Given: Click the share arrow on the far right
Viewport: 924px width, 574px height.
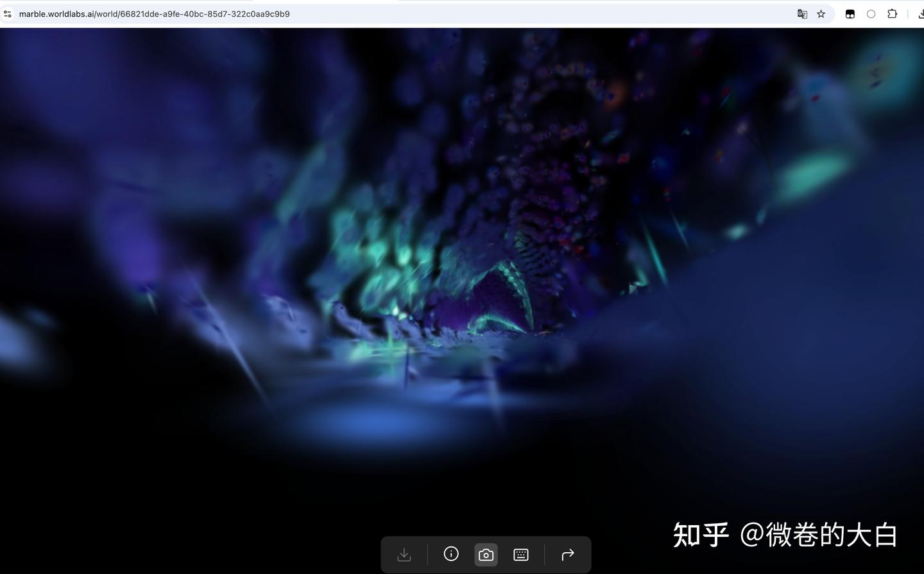Looking at the screenshot, I should 567,554.
